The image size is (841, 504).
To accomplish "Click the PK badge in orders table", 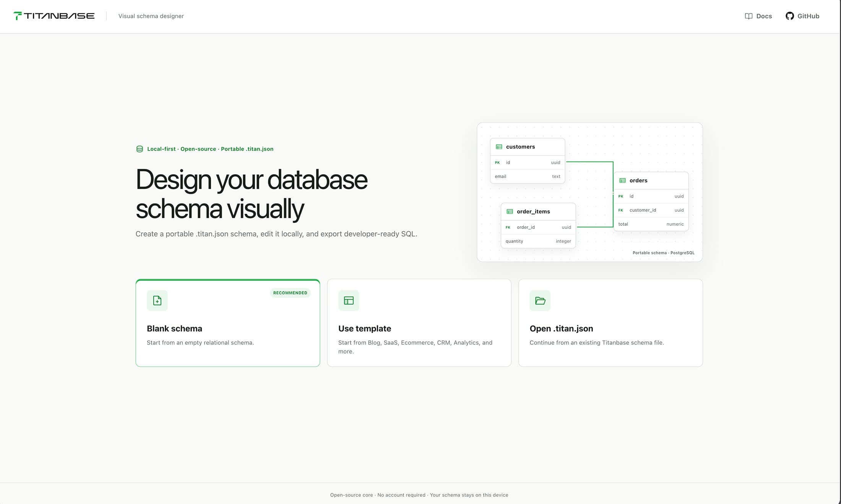I will pyautogui.click(x=621, y=196).
